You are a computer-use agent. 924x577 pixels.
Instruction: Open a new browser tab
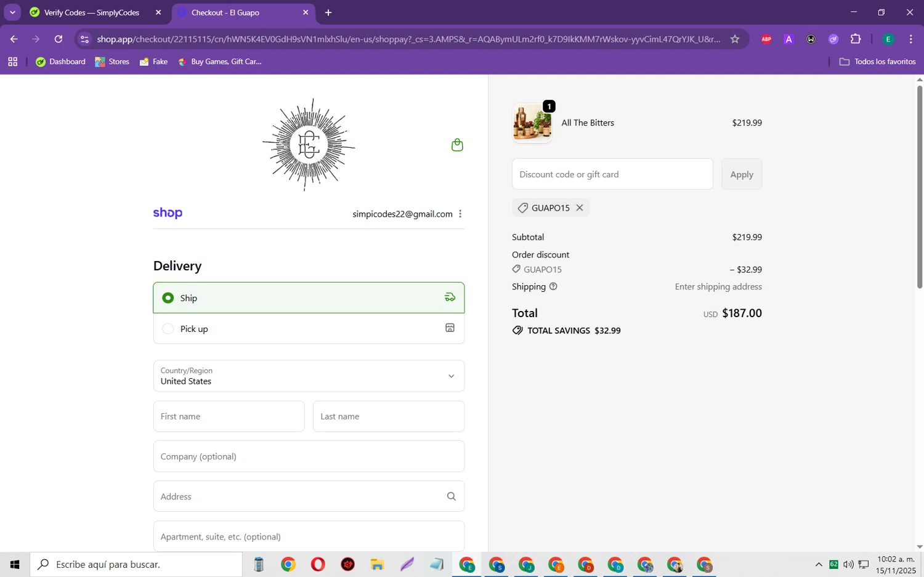point(328,12)
